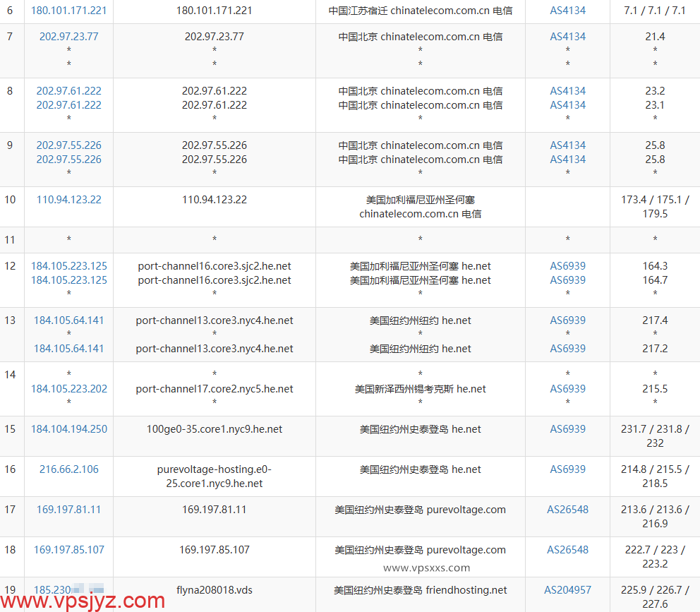Open the blue 169.197.81.11 IP link
Screen dimensions: 700x612
tap(68, 509)
